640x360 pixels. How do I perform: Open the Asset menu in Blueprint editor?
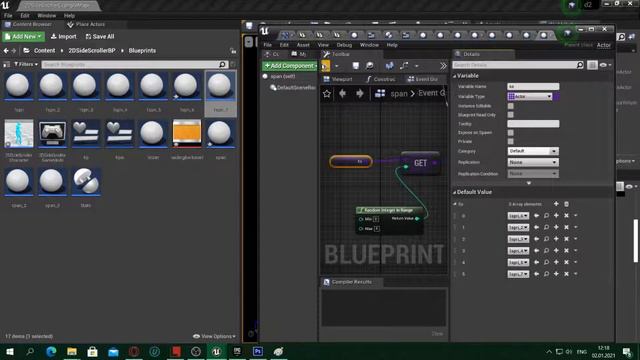point(303,45)
